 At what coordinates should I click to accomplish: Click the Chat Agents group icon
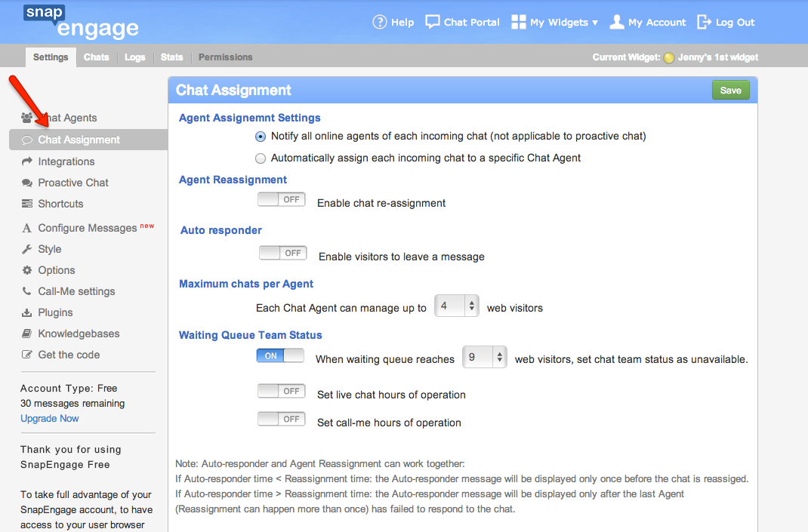tap(26, 118)
